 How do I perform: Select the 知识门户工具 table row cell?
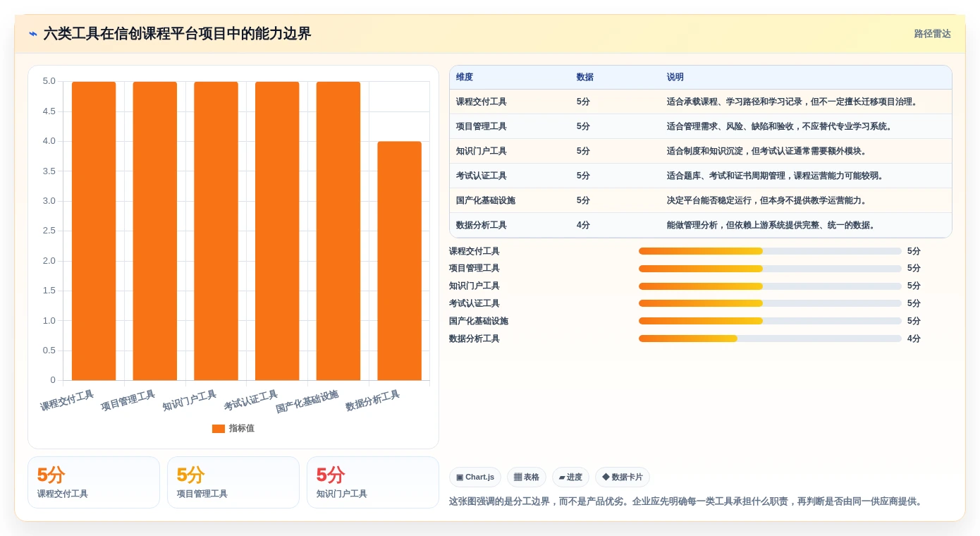click(482, 151)
